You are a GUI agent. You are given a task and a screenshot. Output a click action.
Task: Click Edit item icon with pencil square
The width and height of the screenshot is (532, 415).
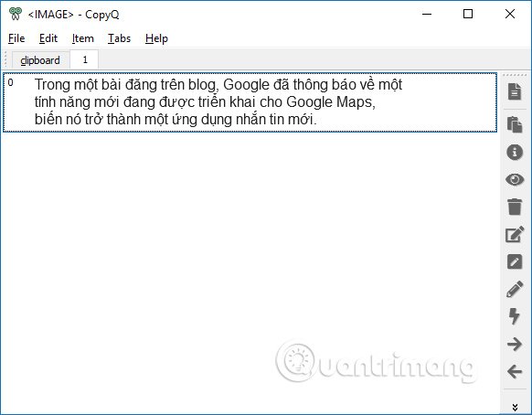point(515,234)
